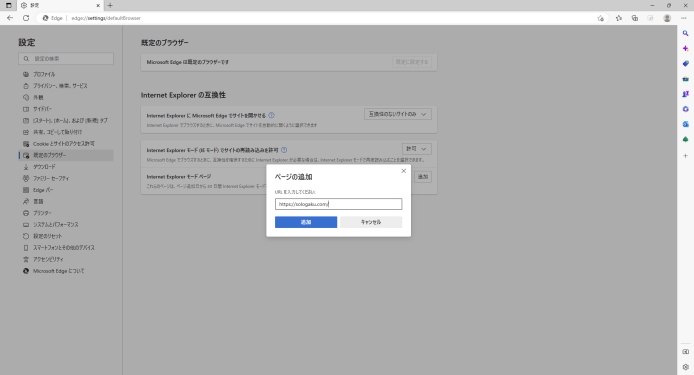This screenshot has height=375, width=694.
Task: Click the browser Back arrow
Action: (10, 18)
